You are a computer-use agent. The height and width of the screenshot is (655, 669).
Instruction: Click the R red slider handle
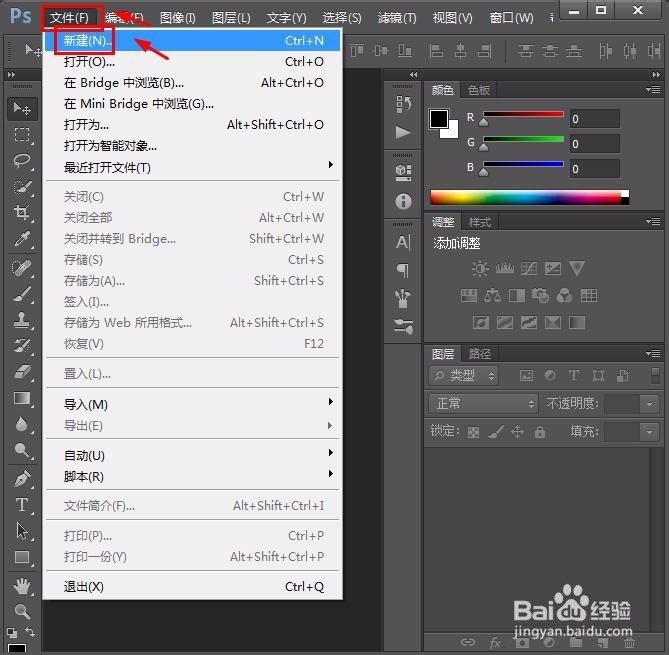pos(483,122)
